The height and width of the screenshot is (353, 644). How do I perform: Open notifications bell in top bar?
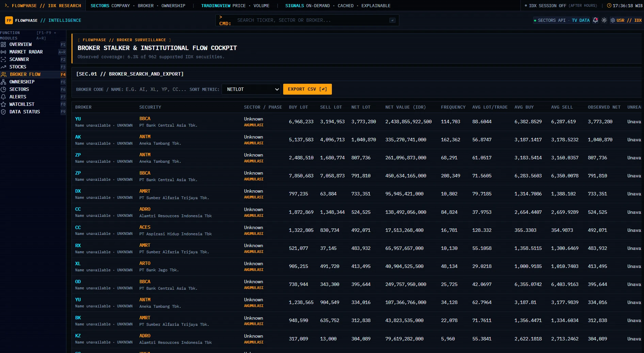[x=595, y=20]
